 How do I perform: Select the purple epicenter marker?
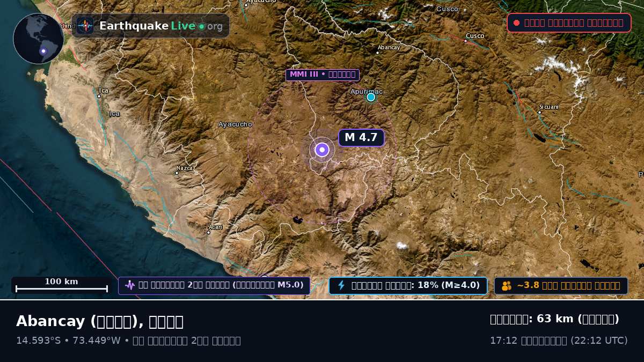click(322, 150)
